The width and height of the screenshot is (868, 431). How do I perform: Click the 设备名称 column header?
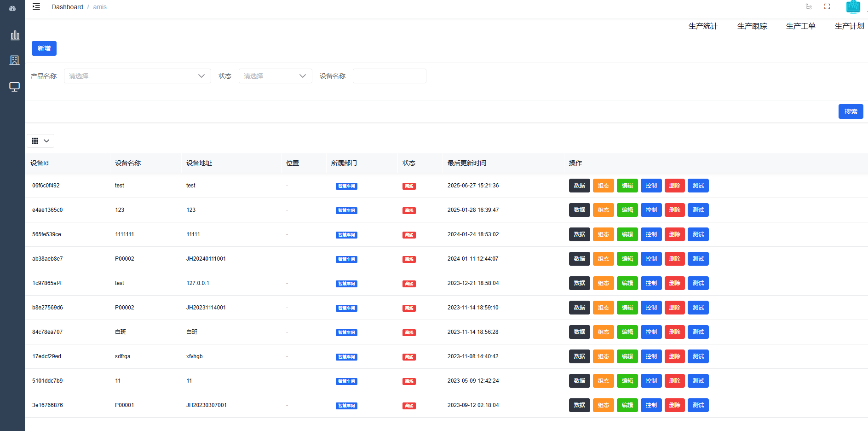[128, 163]
